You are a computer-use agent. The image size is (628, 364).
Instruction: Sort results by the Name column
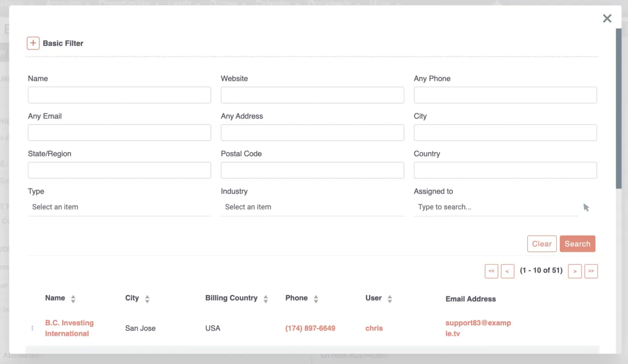[x=73, y=298]
